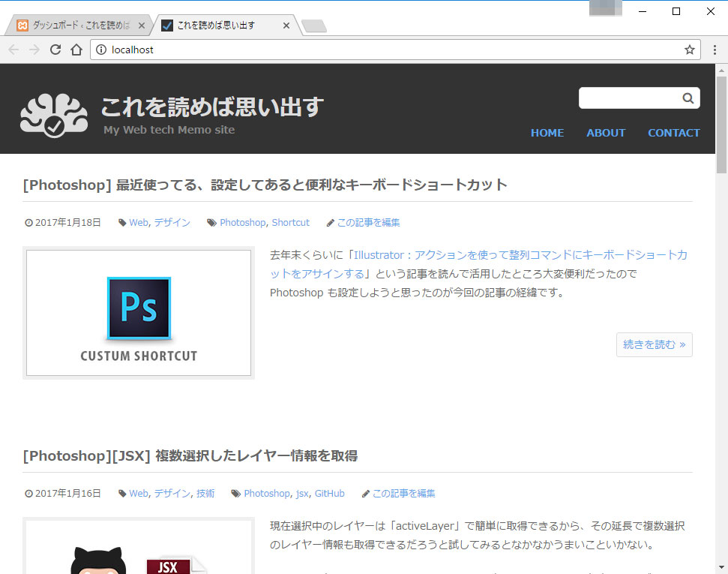The image size is (728, 574).
Task: Click the date 2017年1月16日
Action: coord(67,494)
